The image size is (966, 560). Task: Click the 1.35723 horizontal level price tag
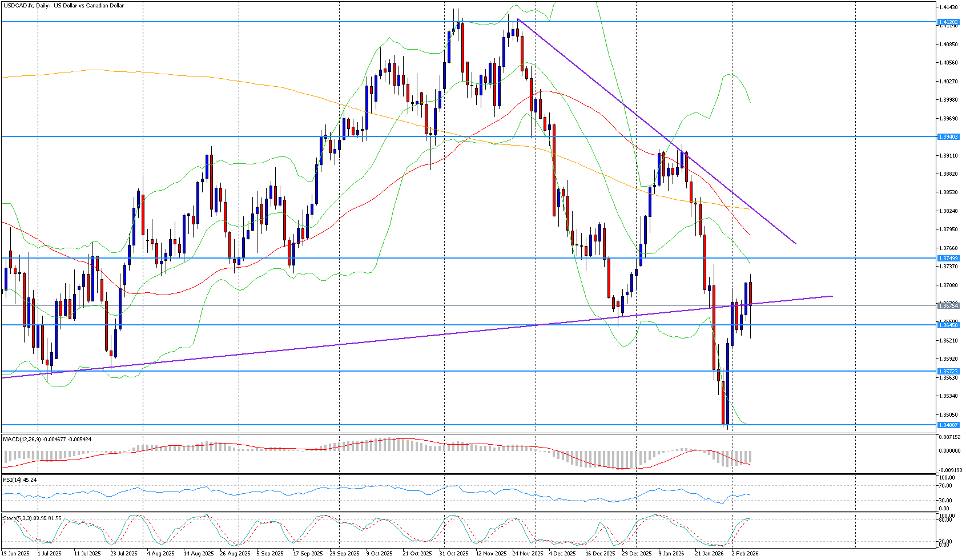click(948, 372)
